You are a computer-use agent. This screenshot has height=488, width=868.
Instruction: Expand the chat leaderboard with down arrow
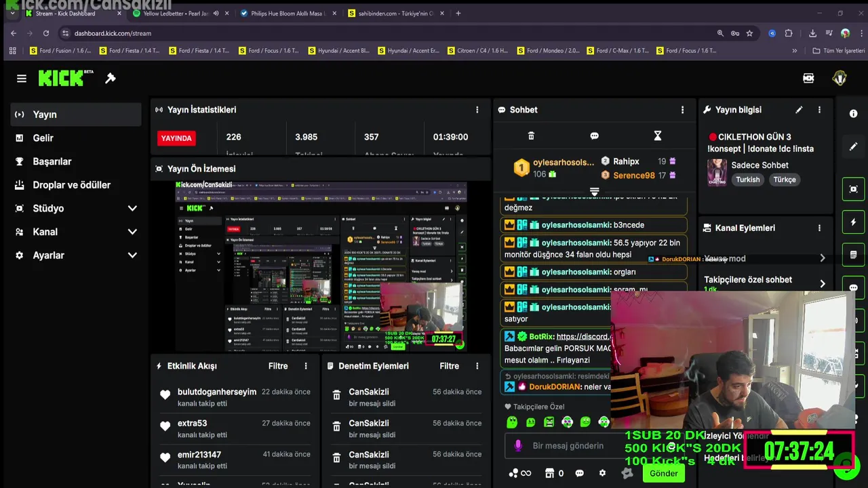click(x=594, y=192)
